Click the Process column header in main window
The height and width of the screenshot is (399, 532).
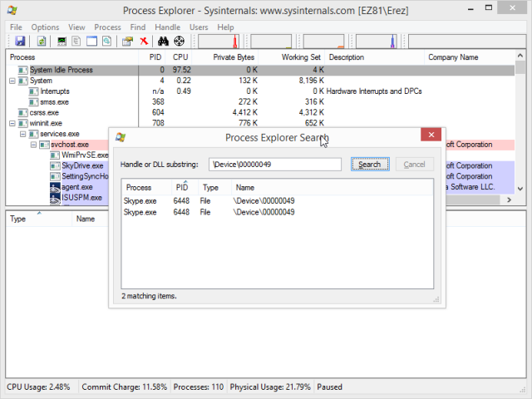pyautogui.click(x=72, y=57)
